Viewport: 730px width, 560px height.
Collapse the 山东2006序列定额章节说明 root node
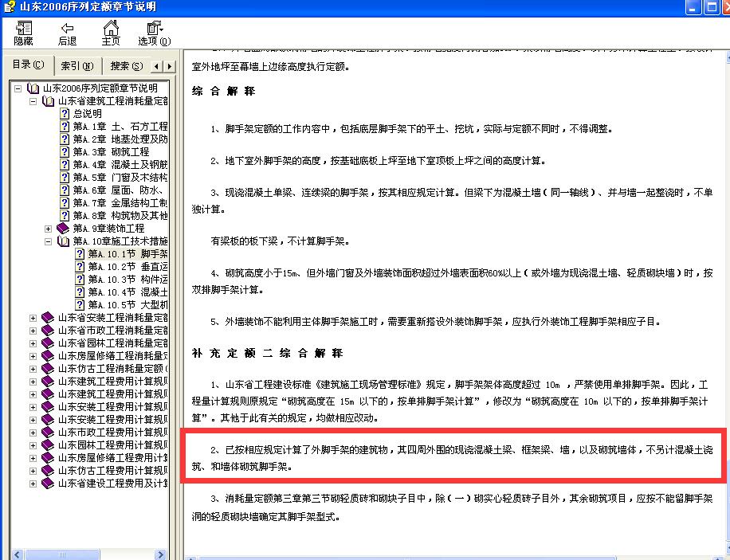click(x=18, y=88)
